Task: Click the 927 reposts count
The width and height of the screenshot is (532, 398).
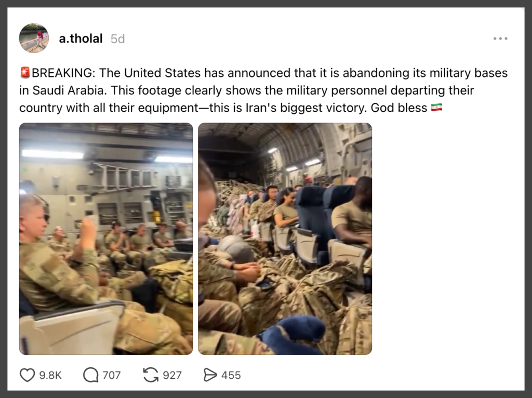Action: click(172, 375)
